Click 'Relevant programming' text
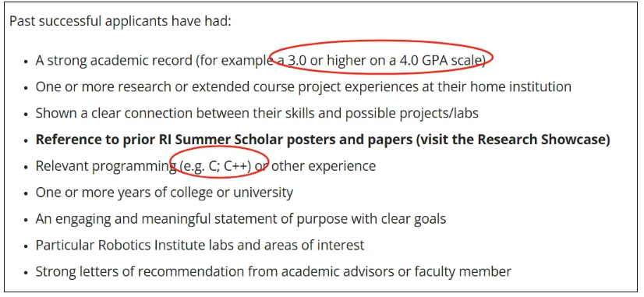 tap(106, 166)
